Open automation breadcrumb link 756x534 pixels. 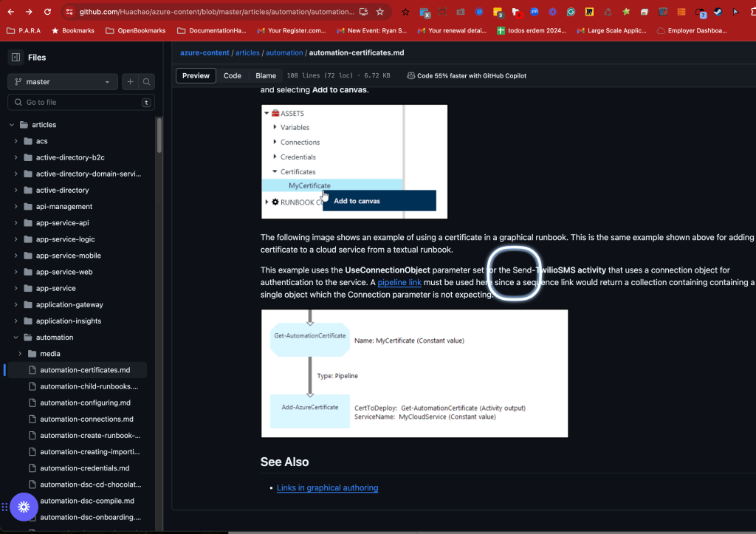coord(284,52)
